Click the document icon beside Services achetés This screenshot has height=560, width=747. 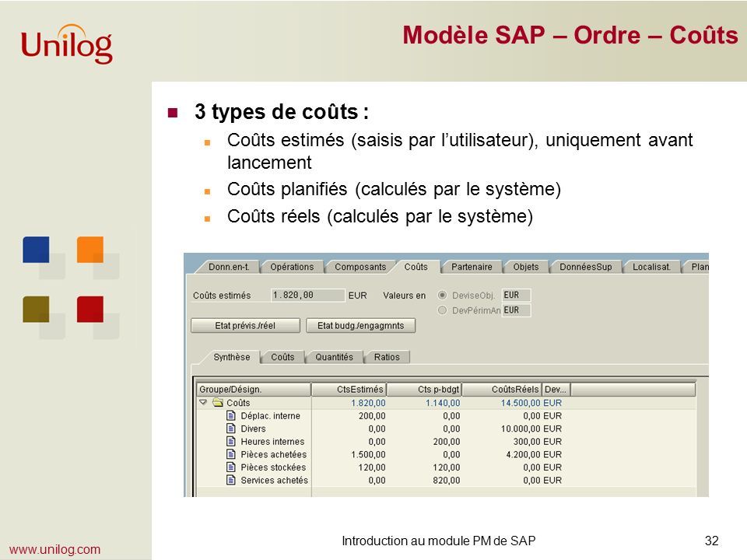pos(231,480)
